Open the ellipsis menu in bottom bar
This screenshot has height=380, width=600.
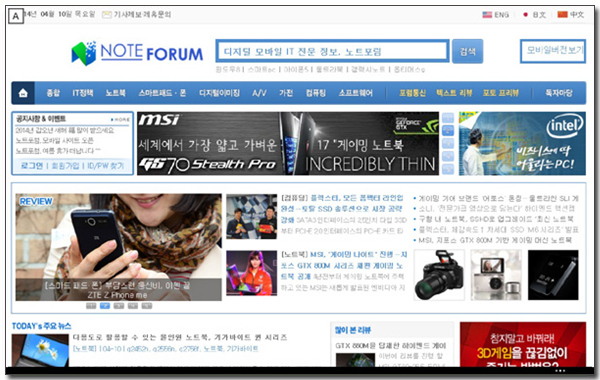(x=560, y=370)
